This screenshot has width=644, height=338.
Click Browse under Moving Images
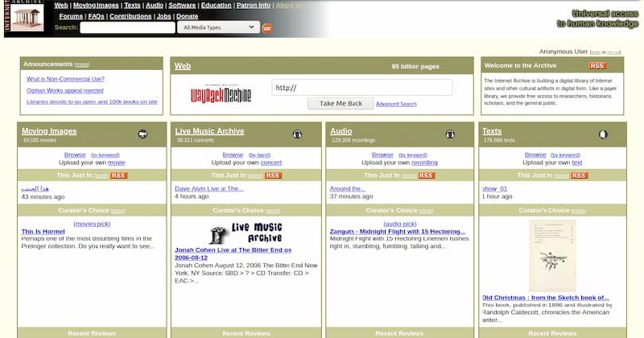pyautogui.click(x=75, y=155)
